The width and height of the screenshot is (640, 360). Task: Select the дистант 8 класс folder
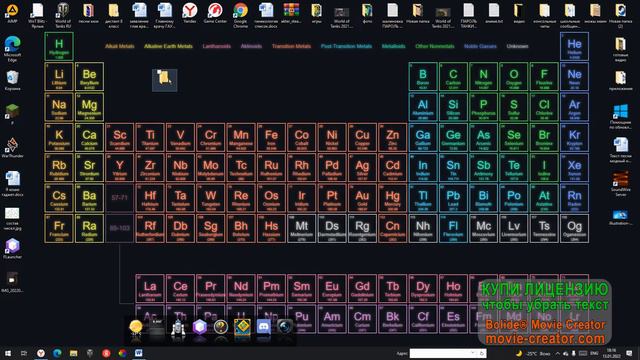113,15
